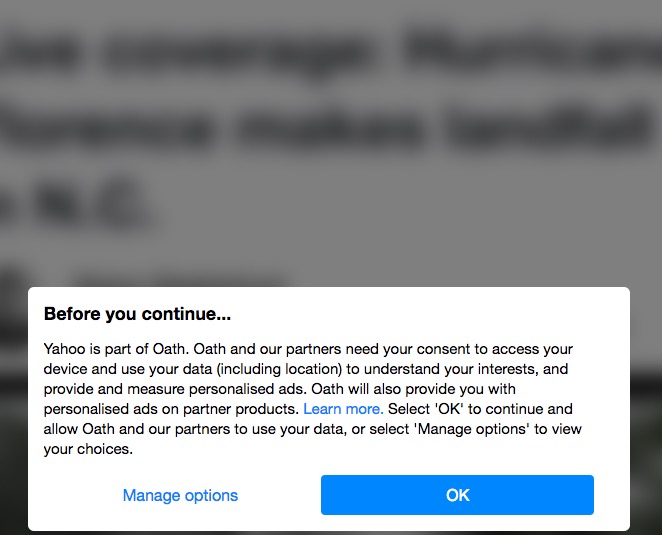Click the blue OK button

pos(457,495)
